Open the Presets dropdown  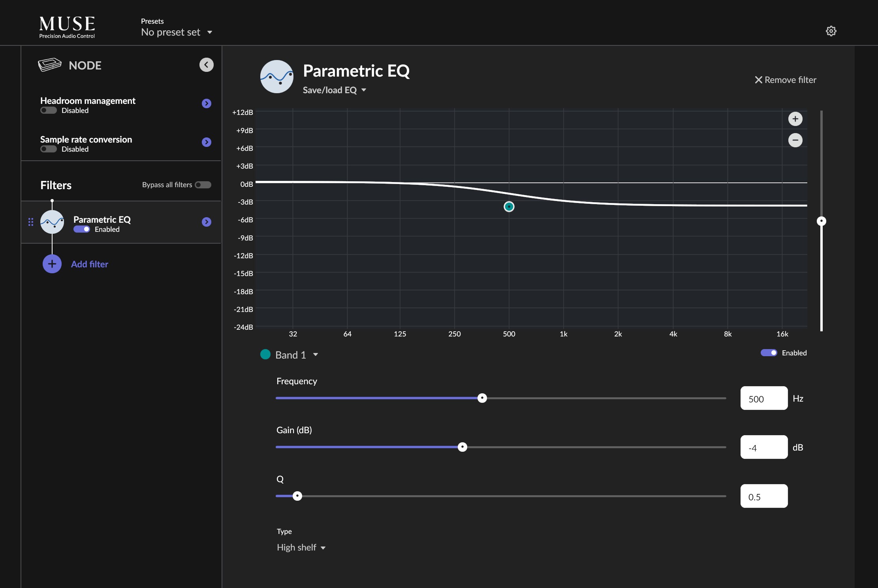click(177, 32)
